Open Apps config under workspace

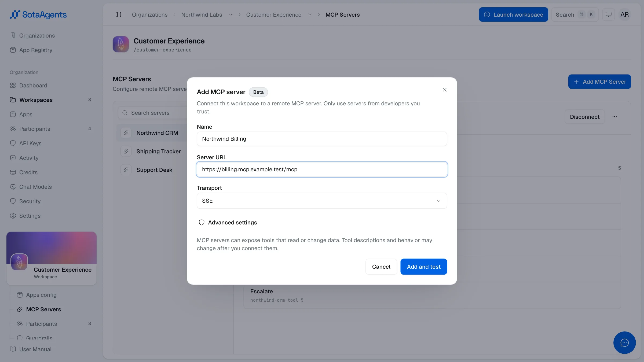pos(41,295)
